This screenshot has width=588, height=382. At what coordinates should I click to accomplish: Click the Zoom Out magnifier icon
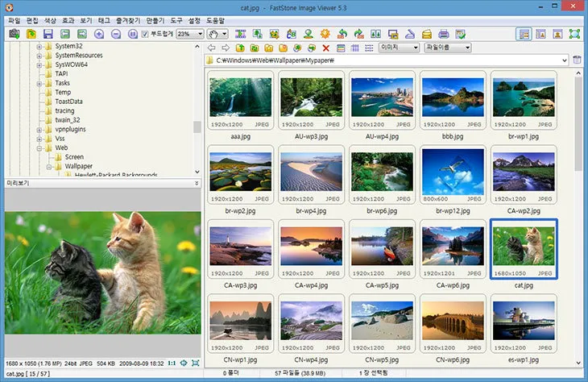(116, 34)
